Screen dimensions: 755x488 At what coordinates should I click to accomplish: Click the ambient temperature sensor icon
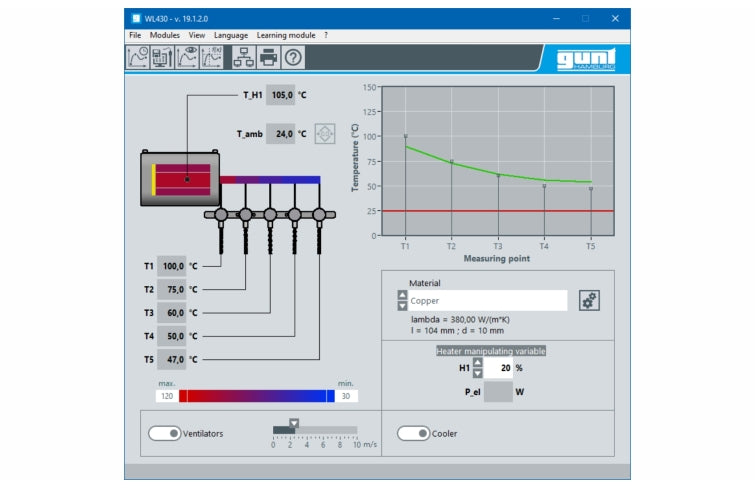pos(325,133)
